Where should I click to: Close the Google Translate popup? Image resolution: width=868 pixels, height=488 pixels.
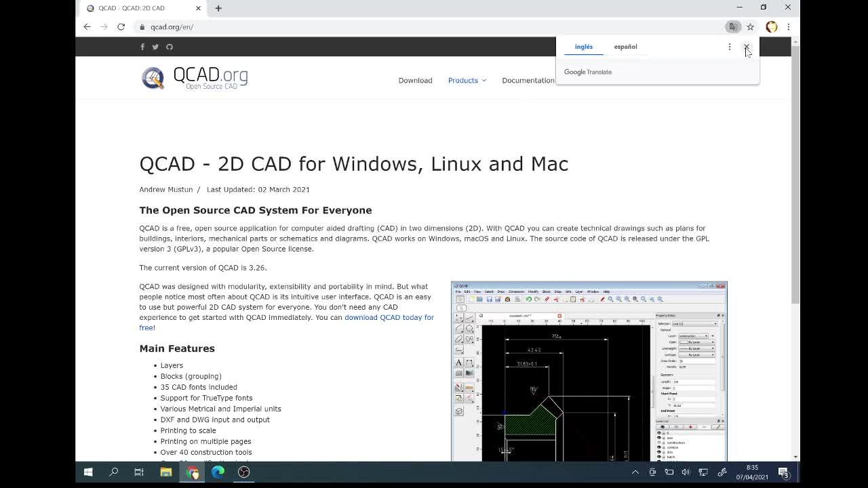point(747,47)
